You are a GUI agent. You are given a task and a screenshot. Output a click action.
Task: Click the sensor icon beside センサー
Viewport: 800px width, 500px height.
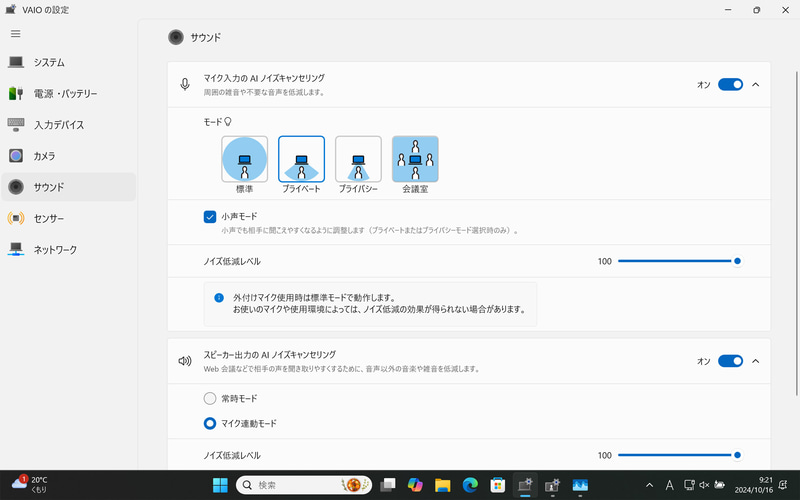16,218
